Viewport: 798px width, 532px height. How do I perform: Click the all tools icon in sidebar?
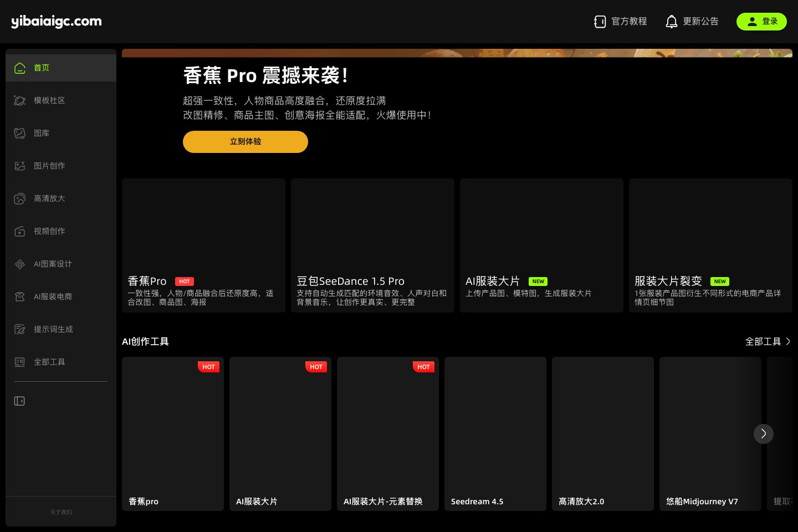click(x=20, y=362)
